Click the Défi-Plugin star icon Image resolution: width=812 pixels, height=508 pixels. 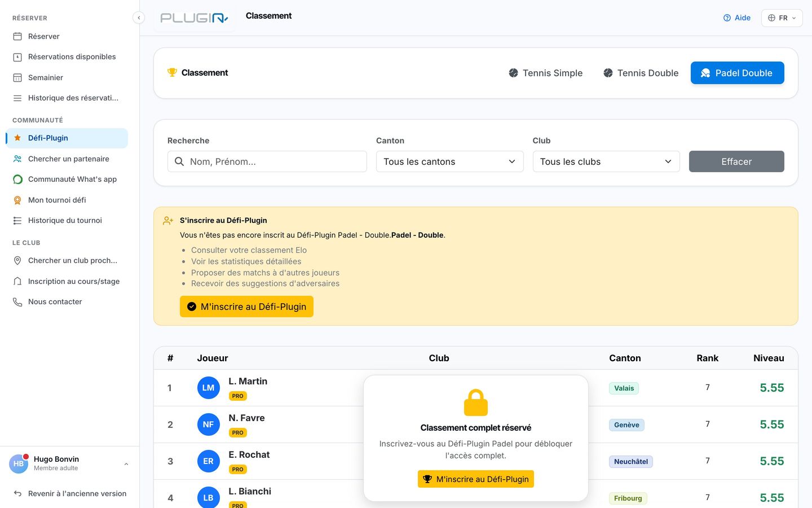[17, 138]
